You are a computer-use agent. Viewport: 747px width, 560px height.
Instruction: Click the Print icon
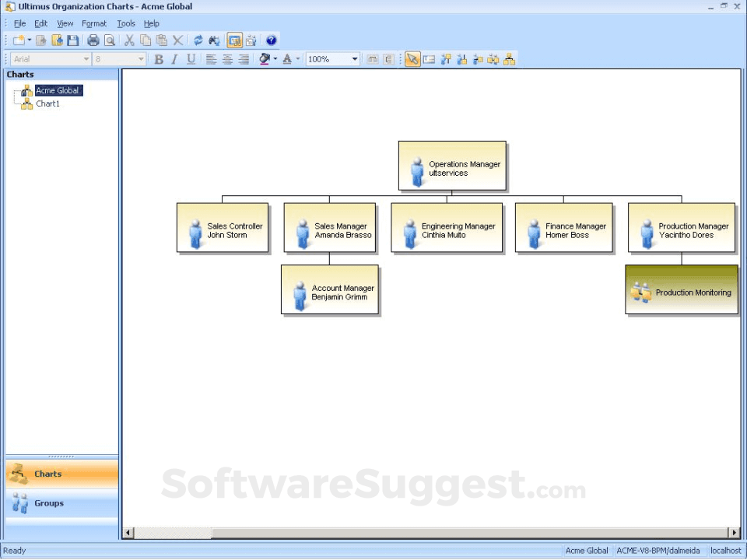coord(93,40)
